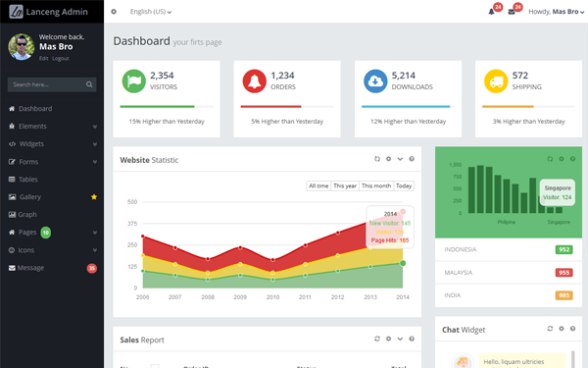Click the red Orders bell icon
The width and height of the screenshot is (588, 368).
click(254, 81)
